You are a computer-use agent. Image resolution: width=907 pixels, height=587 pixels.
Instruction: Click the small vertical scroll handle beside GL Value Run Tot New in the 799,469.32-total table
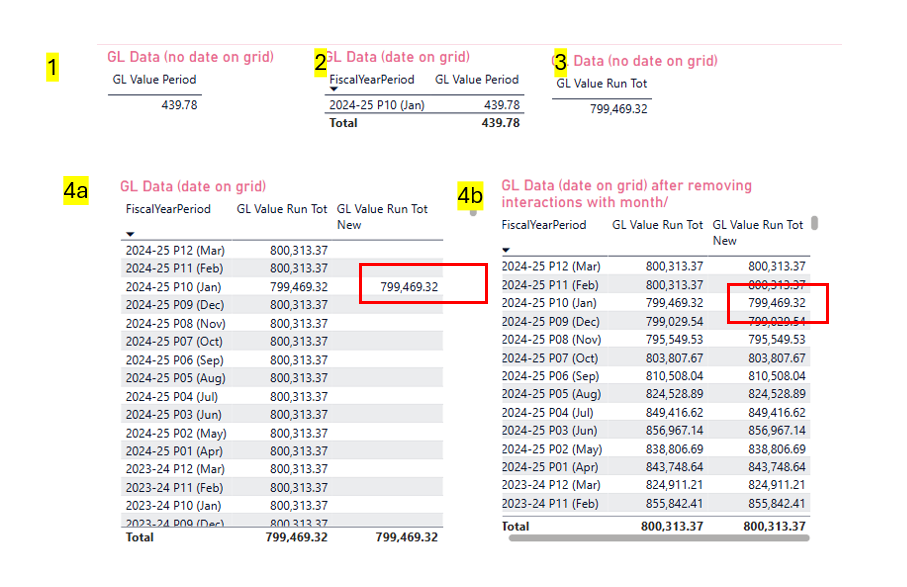point(473,213)
